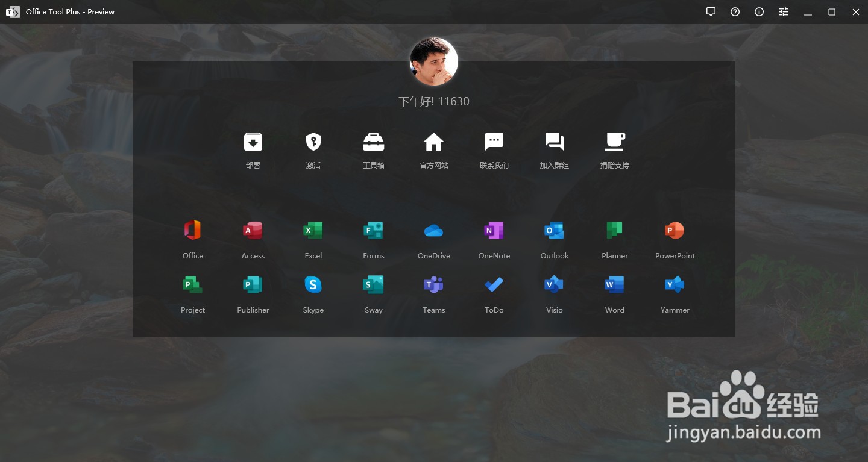
Task: Open the Planner app icon
Action: (615, 230)
